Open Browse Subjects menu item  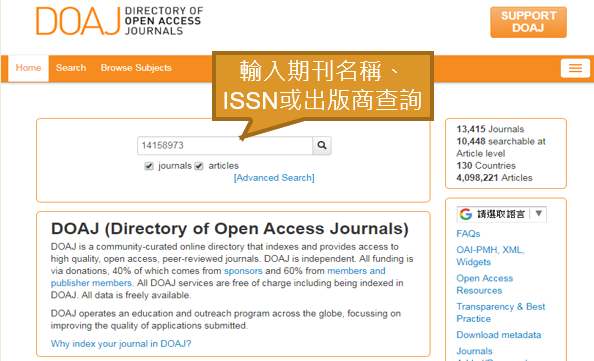coord(136,68)
